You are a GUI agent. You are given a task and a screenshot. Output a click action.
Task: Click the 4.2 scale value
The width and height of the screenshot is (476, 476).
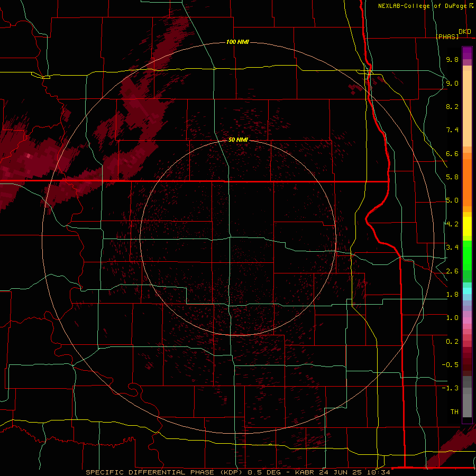452,224
